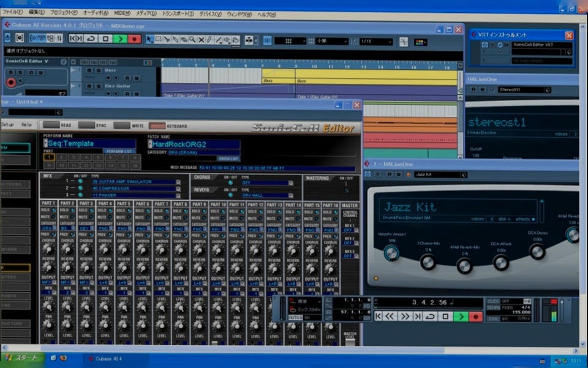
Task: Pick the Mute X tool in toolbar
Action: tap(201, 39)
